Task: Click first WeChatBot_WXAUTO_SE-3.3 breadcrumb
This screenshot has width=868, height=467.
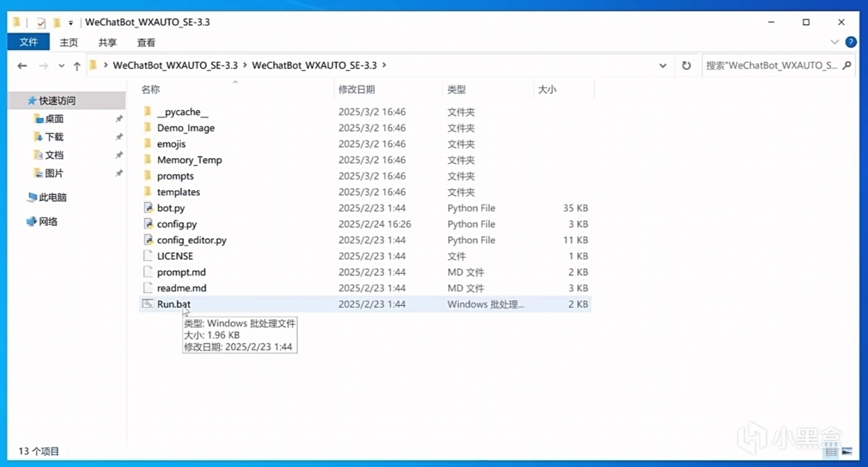Action: [176, 66]
